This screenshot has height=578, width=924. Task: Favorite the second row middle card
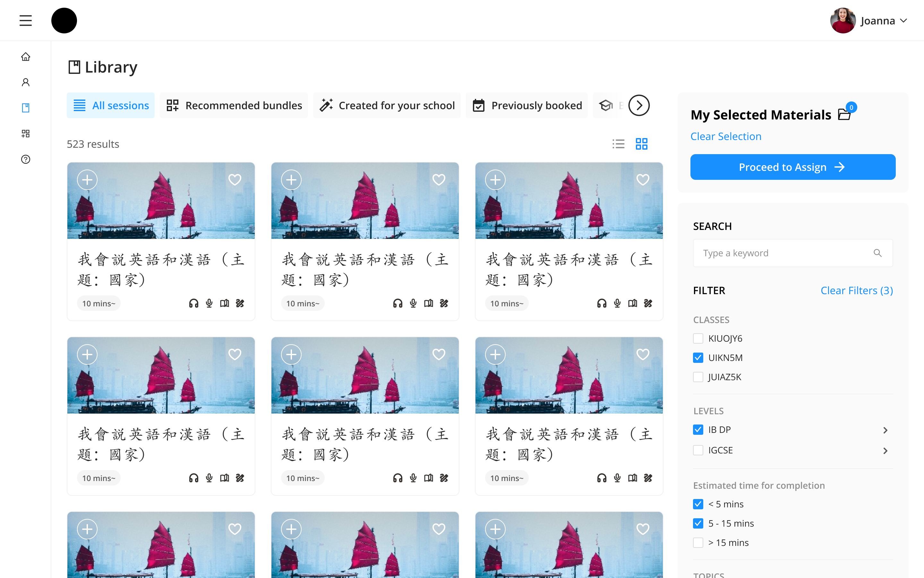coord(439,355)
